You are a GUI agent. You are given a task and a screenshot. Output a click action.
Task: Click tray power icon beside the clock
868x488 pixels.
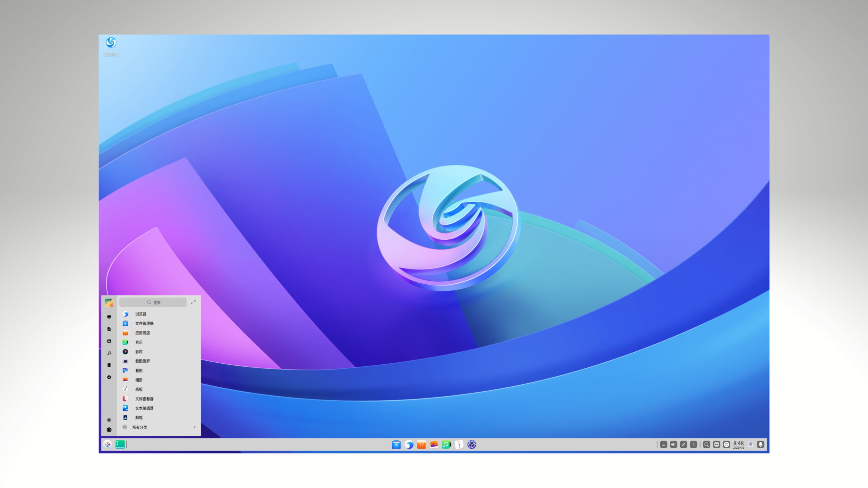[x=726, y=444]
